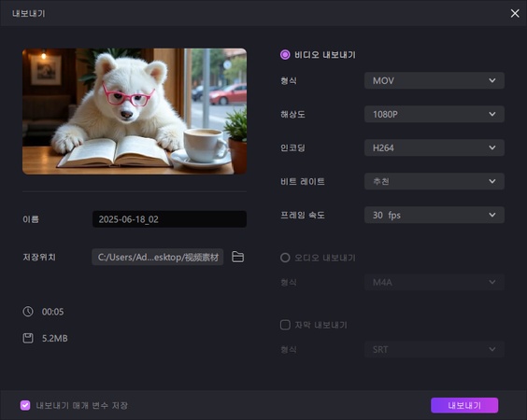Enable the 자막 내보내기 checkbox
The image size is (527, 420).
tap(285, 325)
